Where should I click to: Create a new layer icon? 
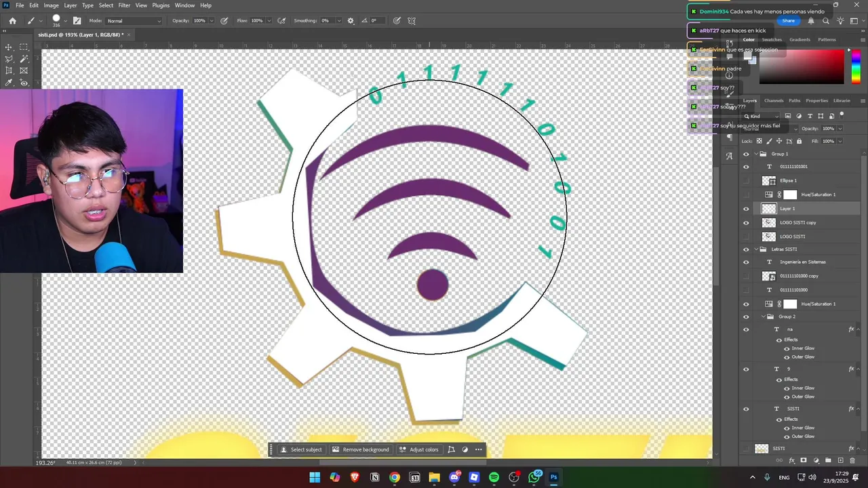point(840,461)
